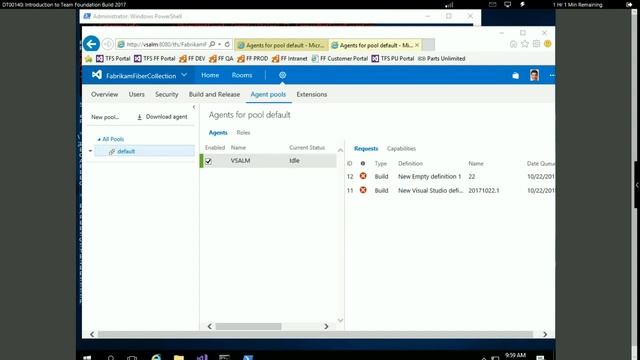Toggle the VSALM agent enabled checkbox
The height and width of the screenshot is (360, 640).
(209, 161)
